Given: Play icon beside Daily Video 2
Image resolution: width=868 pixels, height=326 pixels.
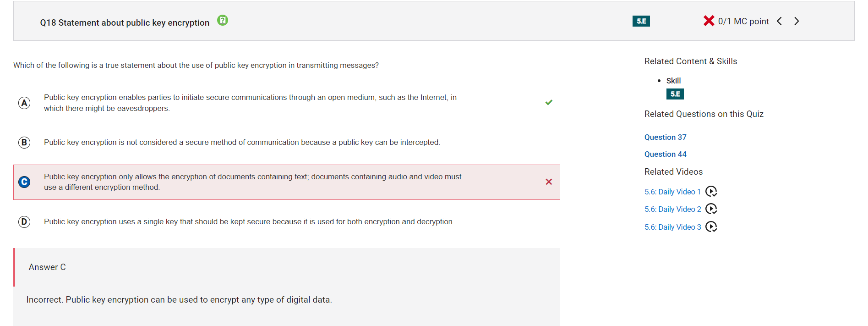Looking at the screenshot, I should [x=711, y=209].
